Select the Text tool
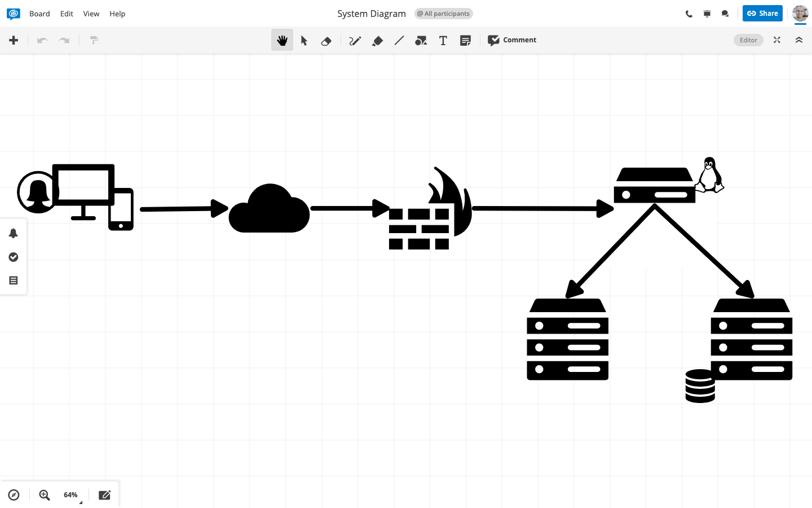This screenshot has width=812, height=508. pyautogui.click(x=443, y=41)
